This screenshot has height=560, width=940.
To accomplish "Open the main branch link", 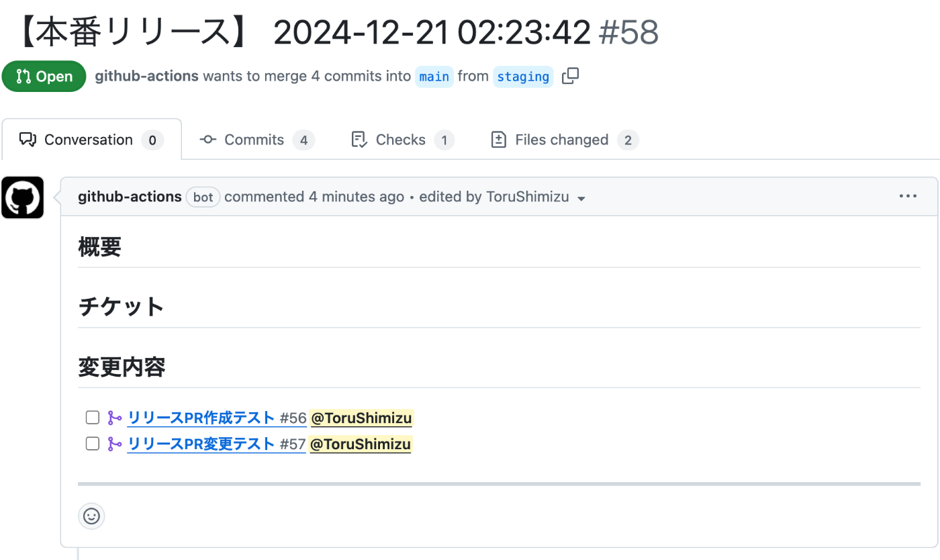I will tap(434, 77).
